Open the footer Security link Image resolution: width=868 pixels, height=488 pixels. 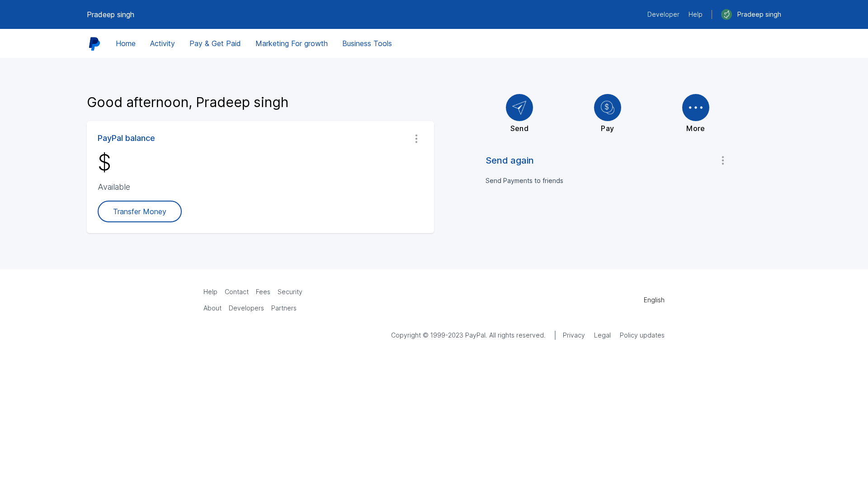(290, 292)
